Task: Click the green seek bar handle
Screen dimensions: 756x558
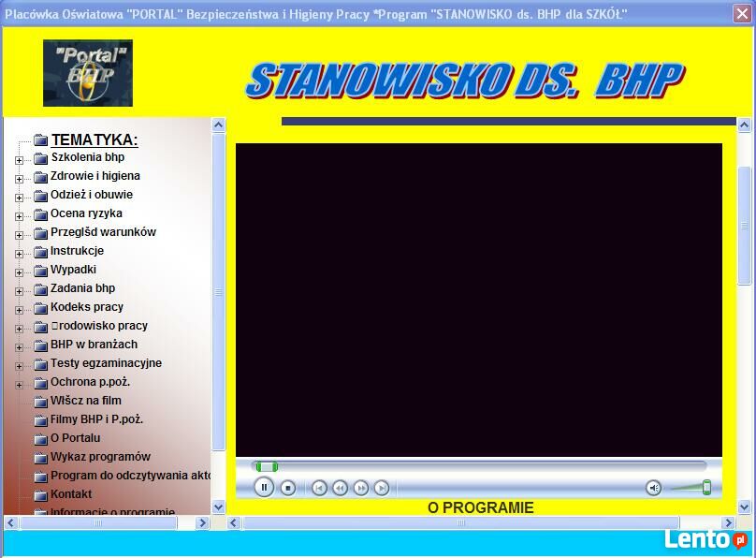Action: [x=267, y=466]
